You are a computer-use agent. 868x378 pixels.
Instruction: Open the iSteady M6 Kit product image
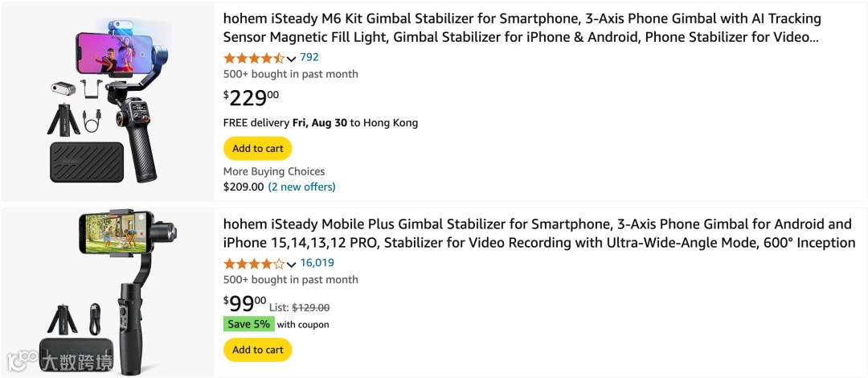coord(107,102)
